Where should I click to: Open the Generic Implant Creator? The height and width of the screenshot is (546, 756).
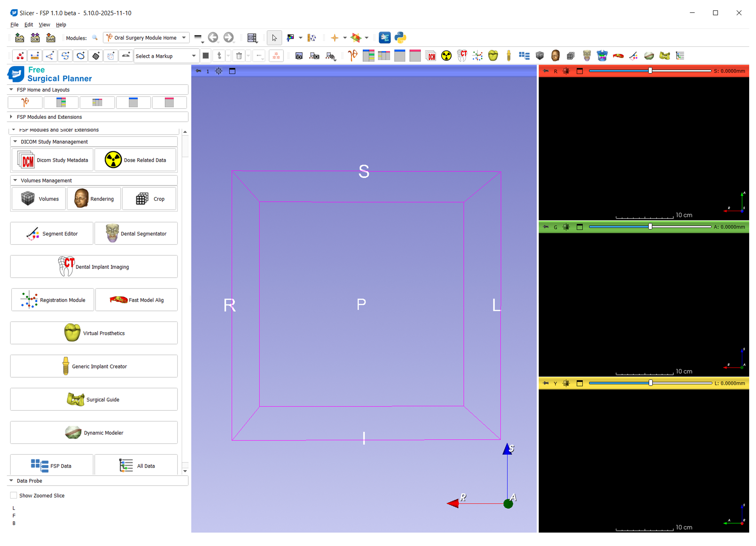[x=94, y=366]
